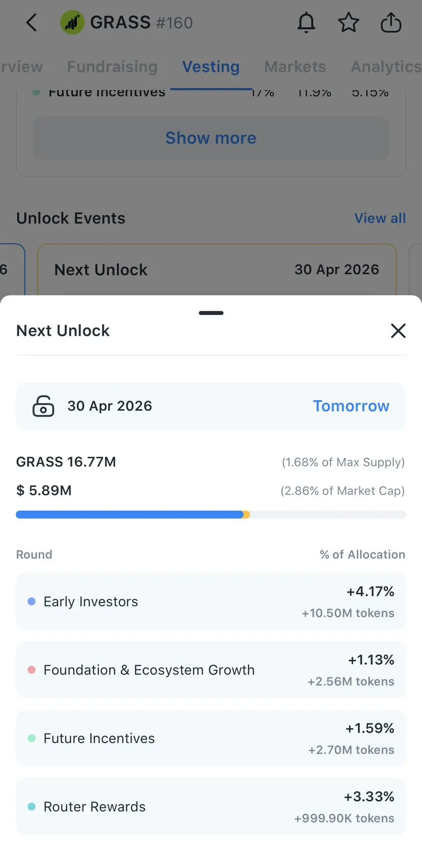Tap the GRASS token logo
422x868 pixels.
72,22
